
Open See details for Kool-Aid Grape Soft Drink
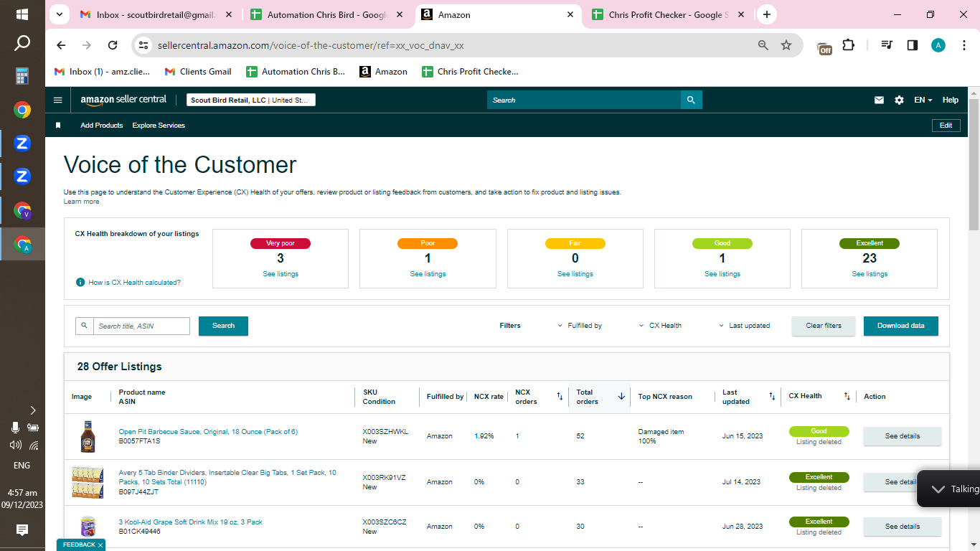(x=902, y=527)
